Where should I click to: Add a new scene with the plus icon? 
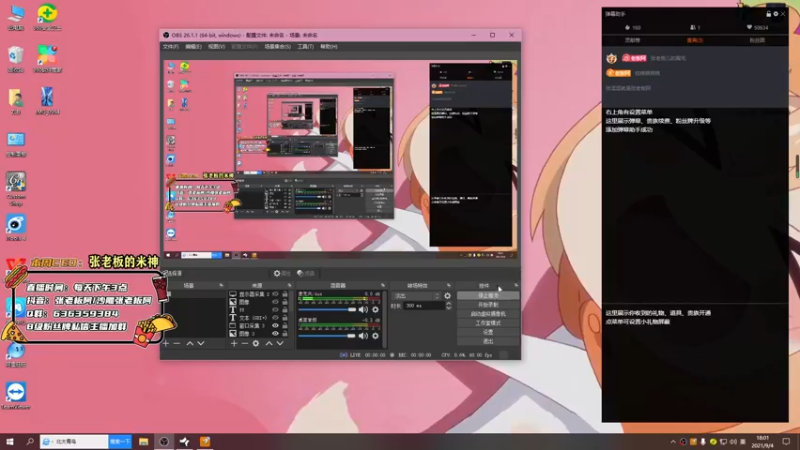click(x=166, y=344)
